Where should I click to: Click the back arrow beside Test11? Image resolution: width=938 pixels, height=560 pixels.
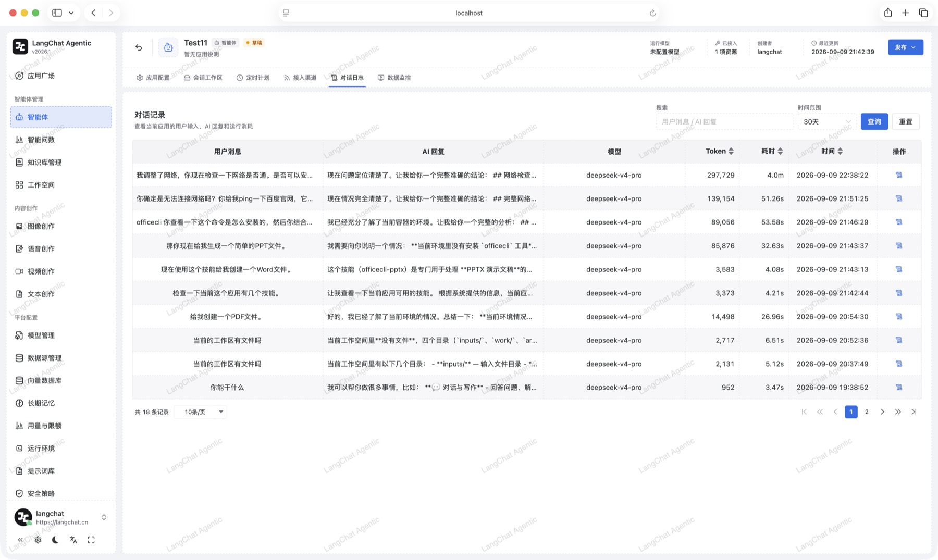[x=139, y=47]
